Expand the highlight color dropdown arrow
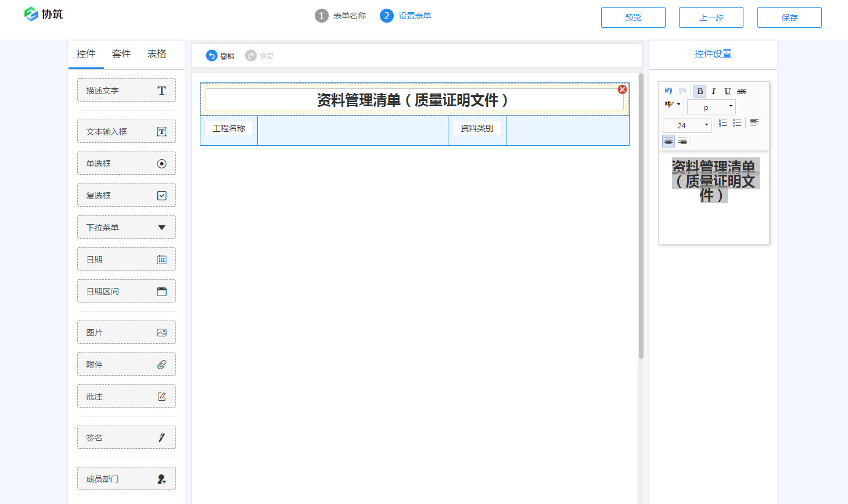 tap(679, 105)
